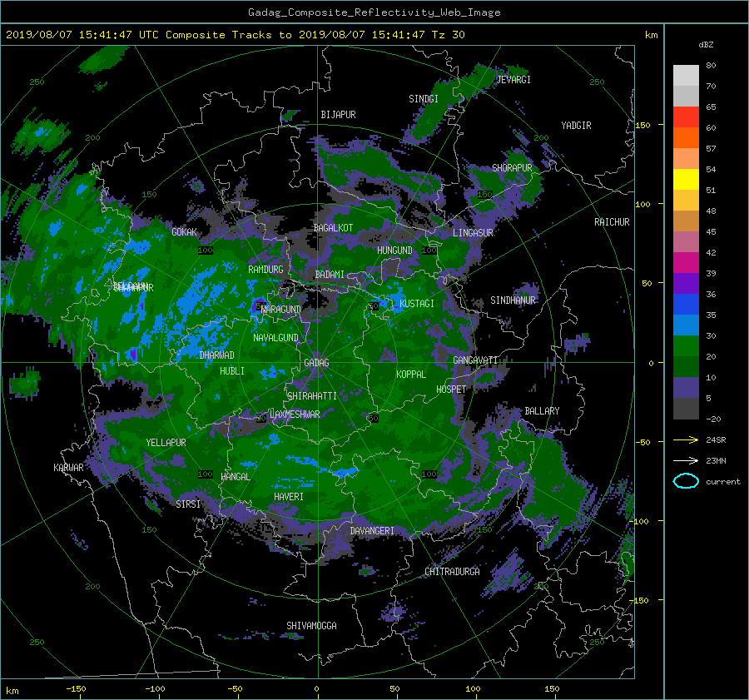Image resolution: width=749 pixels, height=700 pixels.
Task: Click the 'DAVANGERI' city label
Action: pos(372,531)
